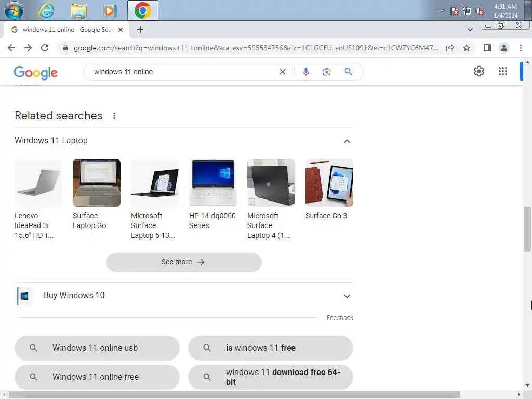Expand the Buy Windows 10 section
The image size is (532, 399).
(x=347, y=296)
